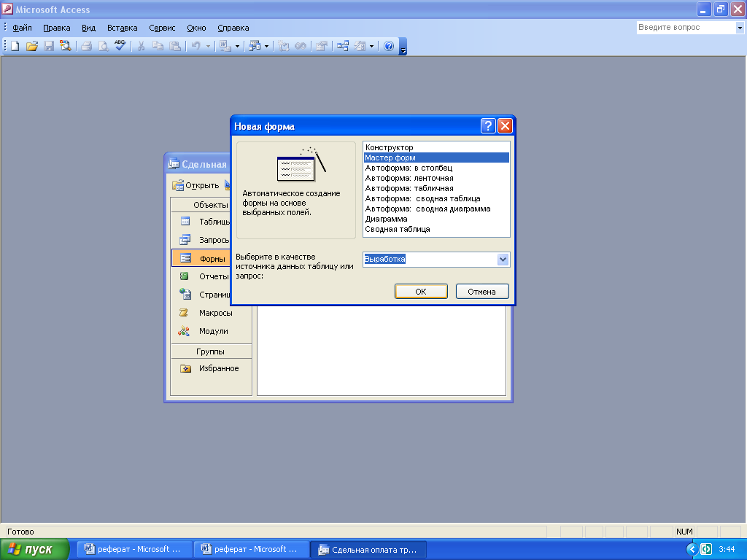Open the Правка menu
This screenshot has height=560, width=747.
point(57,28)
